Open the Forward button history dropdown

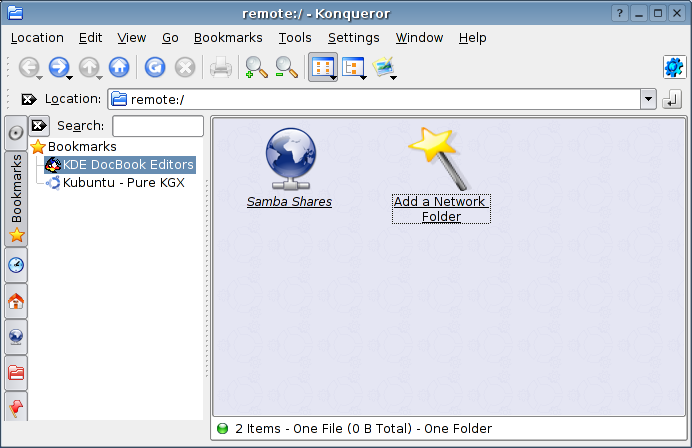pos(69,78)
